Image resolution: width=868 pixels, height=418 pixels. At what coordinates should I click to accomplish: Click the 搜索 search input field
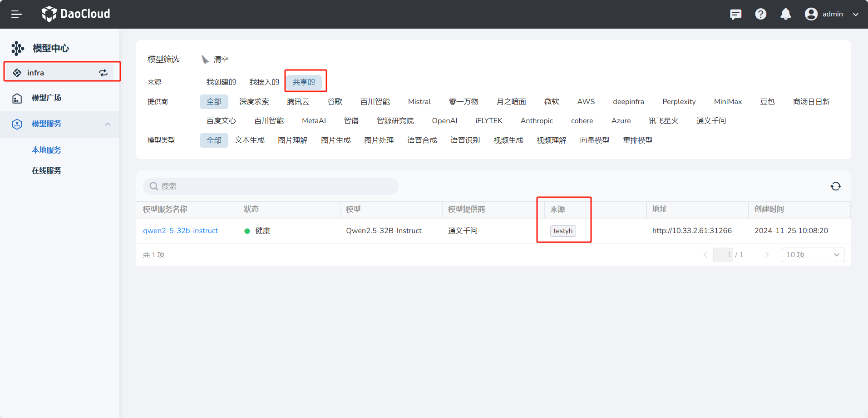(x=271, y=186)
